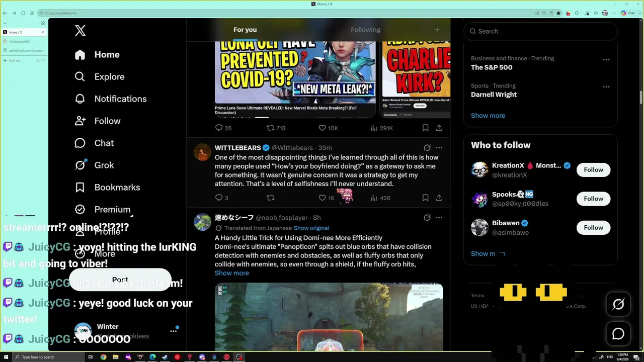This screenshot has width=644, height=362.
Task: Open Explore in the X sidebar
Action: 100,77
